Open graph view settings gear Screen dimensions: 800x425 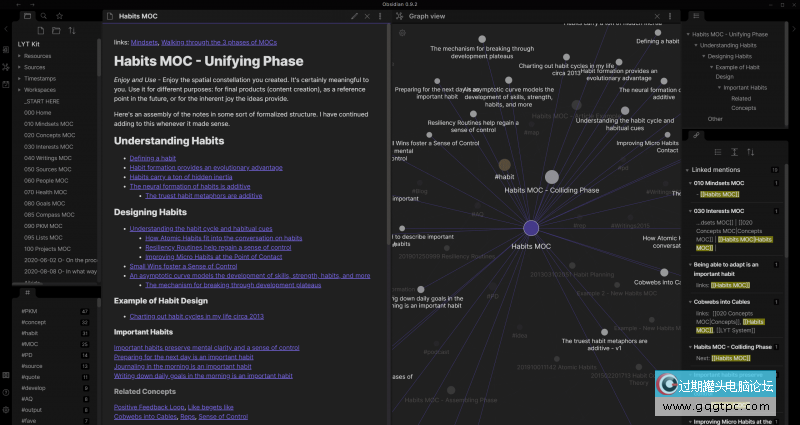[672, 34]
